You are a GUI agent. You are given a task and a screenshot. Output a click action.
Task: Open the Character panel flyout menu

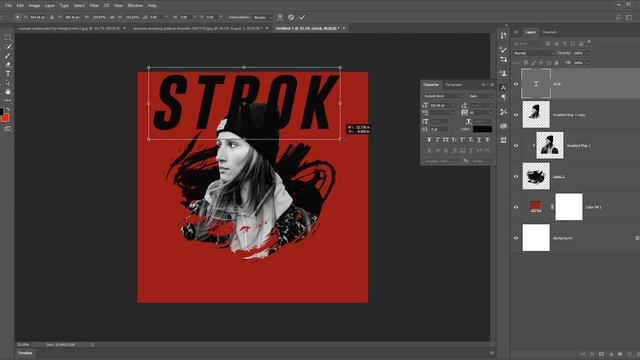coord(492,85)
